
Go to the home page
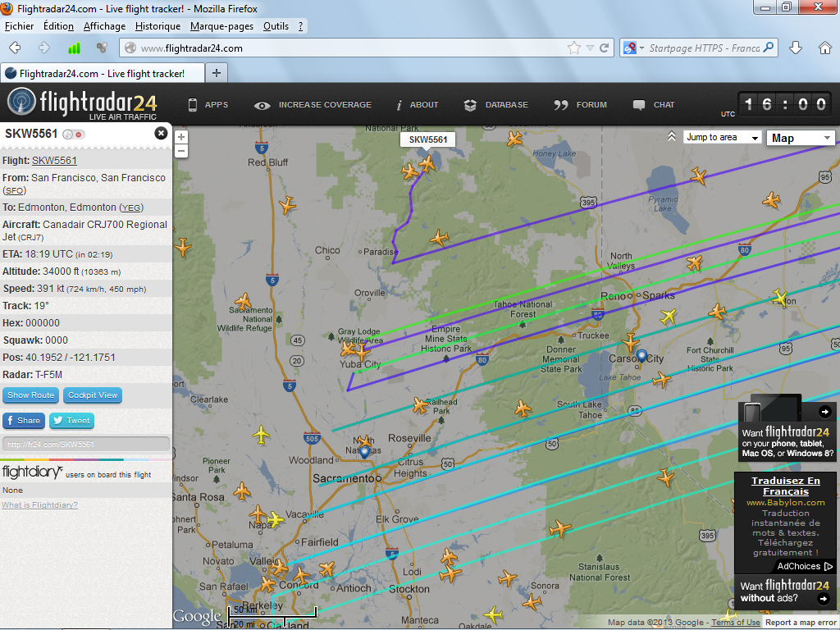[x=825, y=48]
